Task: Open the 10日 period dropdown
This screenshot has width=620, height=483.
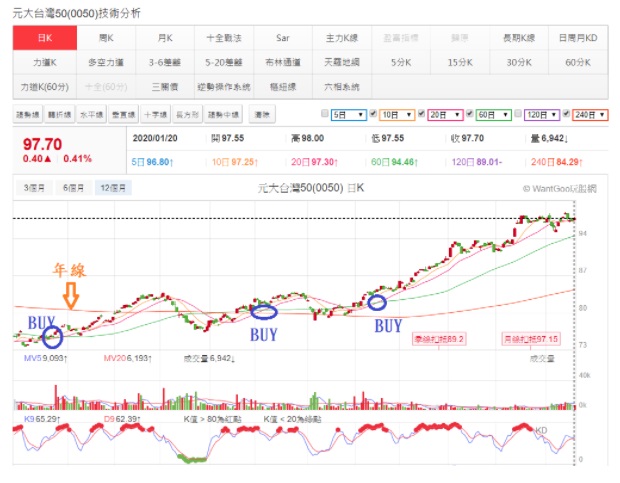Action: [397, 115]
